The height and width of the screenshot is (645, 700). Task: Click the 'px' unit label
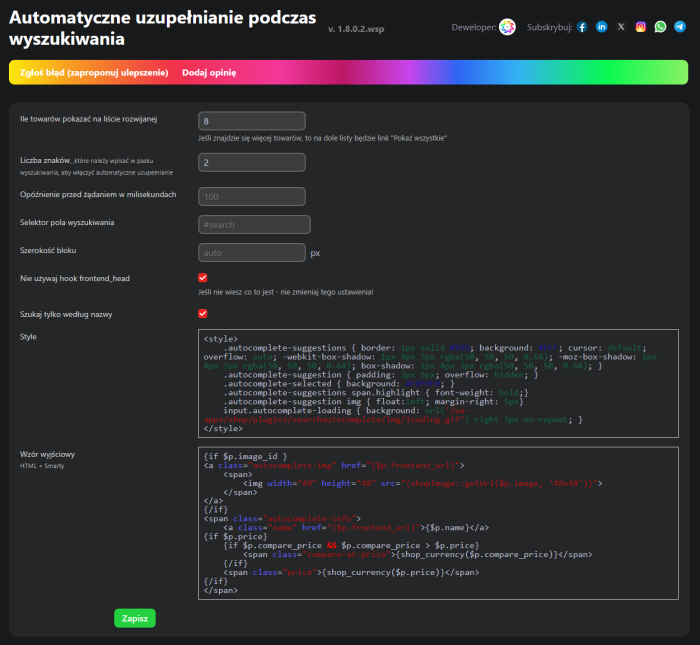point(315,253)
